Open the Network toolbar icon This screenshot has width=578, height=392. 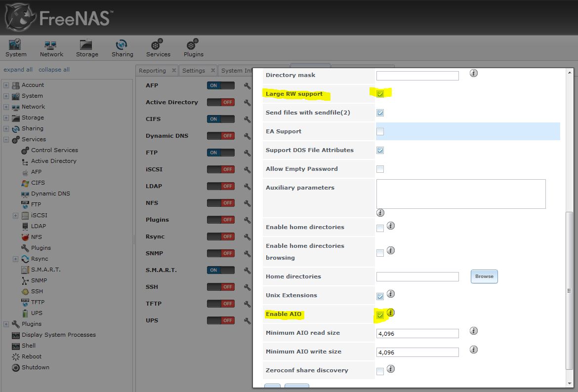coord(51,48)
